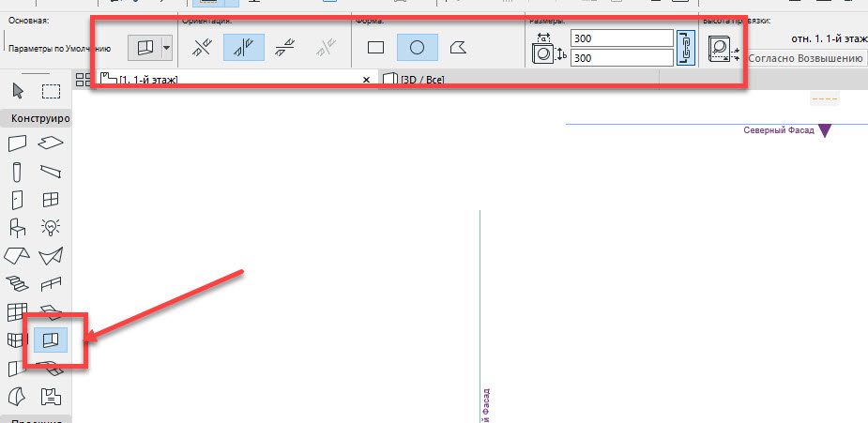
Task: Toggle the chain link between size values
Action: tap(685, 48)
